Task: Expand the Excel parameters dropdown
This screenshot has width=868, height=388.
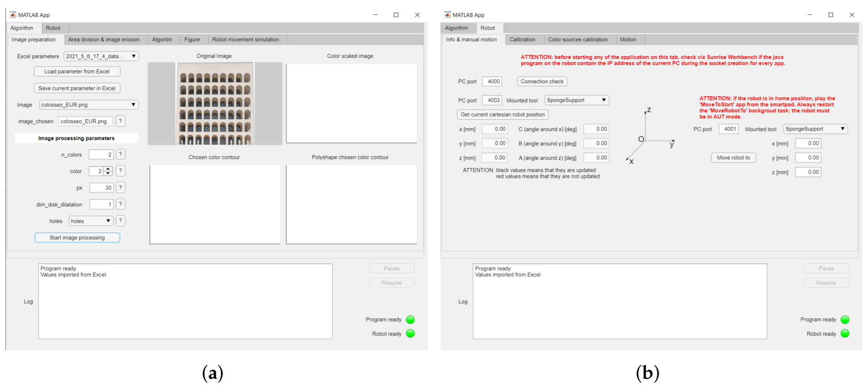Action: [133, 56]
